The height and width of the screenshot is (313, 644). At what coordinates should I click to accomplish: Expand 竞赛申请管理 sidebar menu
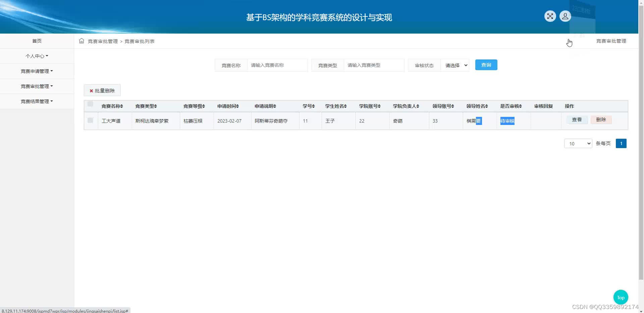point(37,71)
